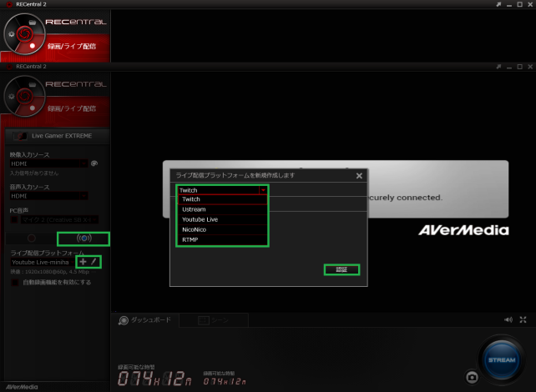The width and height of the screenshot is (536, 392).
Task: Enable the PC音声 checkbox
Action: coord(14,219)
